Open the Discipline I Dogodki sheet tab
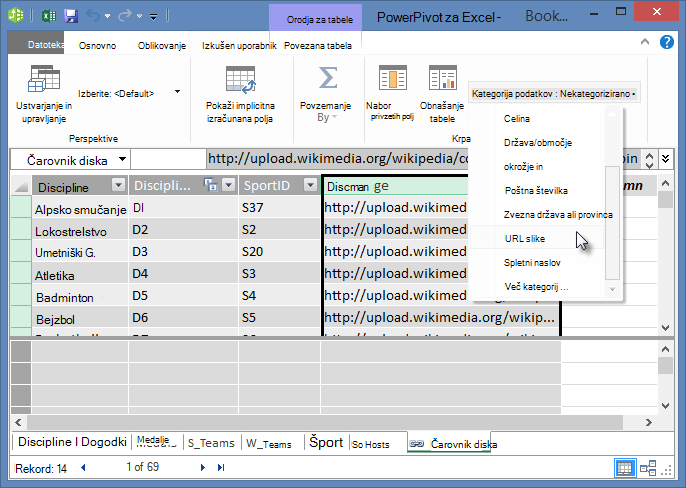 [x=72, y=442]
